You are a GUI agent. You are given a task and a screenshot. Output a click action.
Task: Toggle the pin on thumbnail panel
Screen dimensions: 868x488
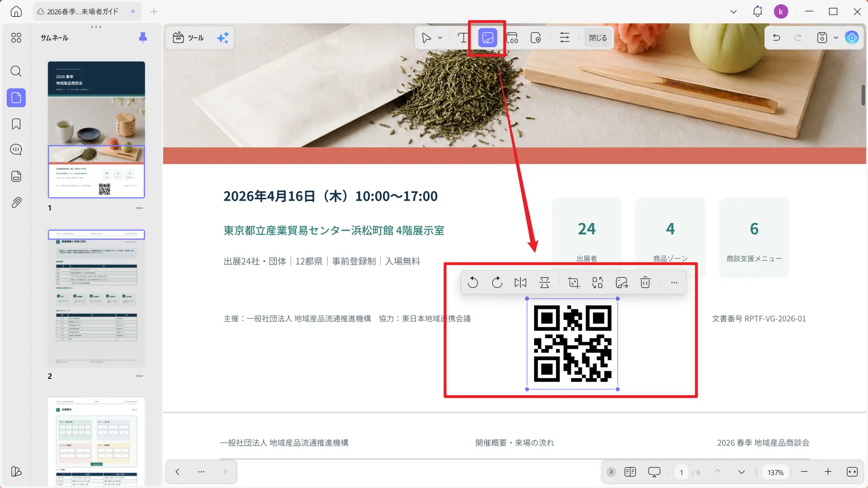(143, 38)
